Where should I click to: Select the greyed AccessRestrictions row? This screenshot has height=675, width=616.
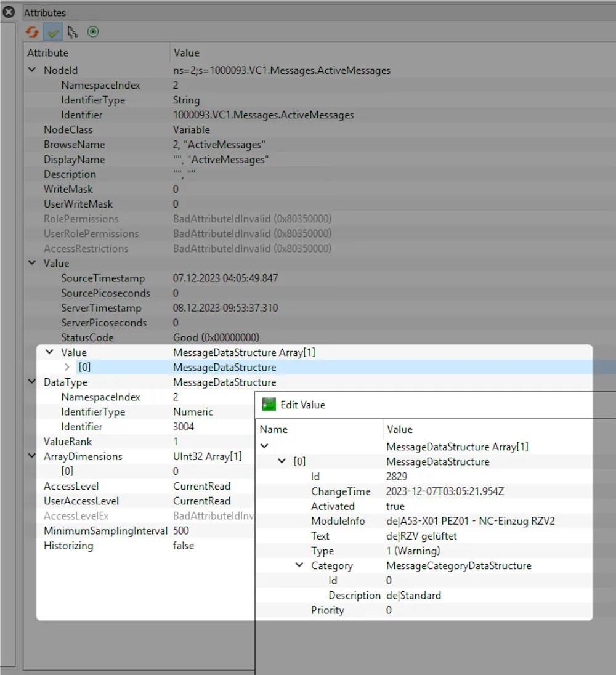[x=320, y=248]
